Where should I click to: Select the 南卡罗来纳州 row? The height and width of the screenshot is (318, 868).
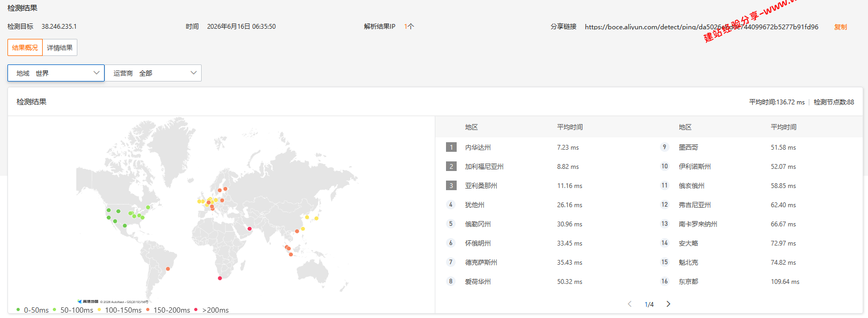point(755,224)
